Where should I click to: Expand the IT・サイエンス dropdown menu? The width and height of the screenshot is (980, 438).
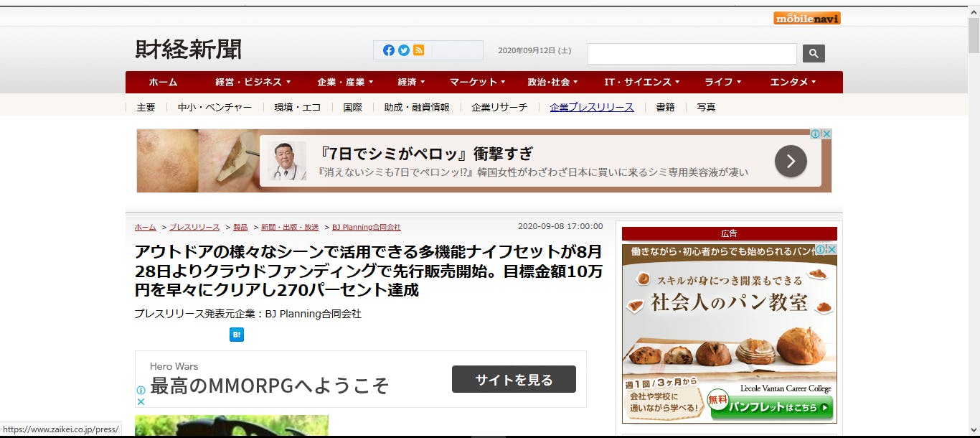pos(641,83)
